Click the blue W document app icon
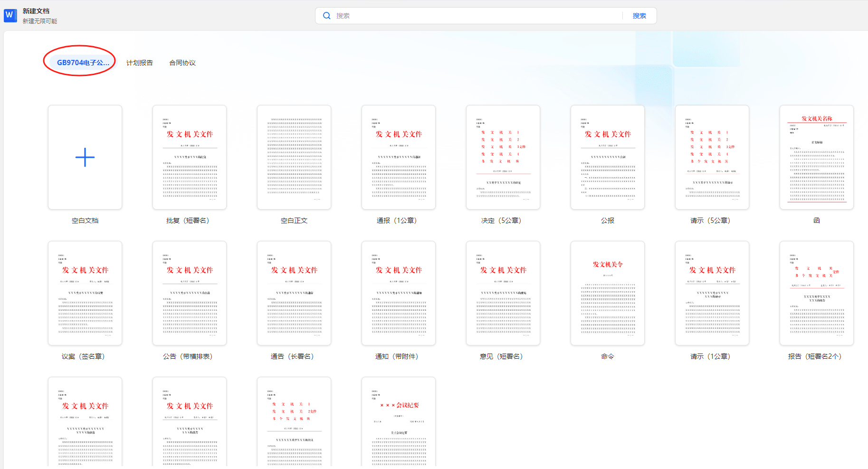 [x=10, y=15]
